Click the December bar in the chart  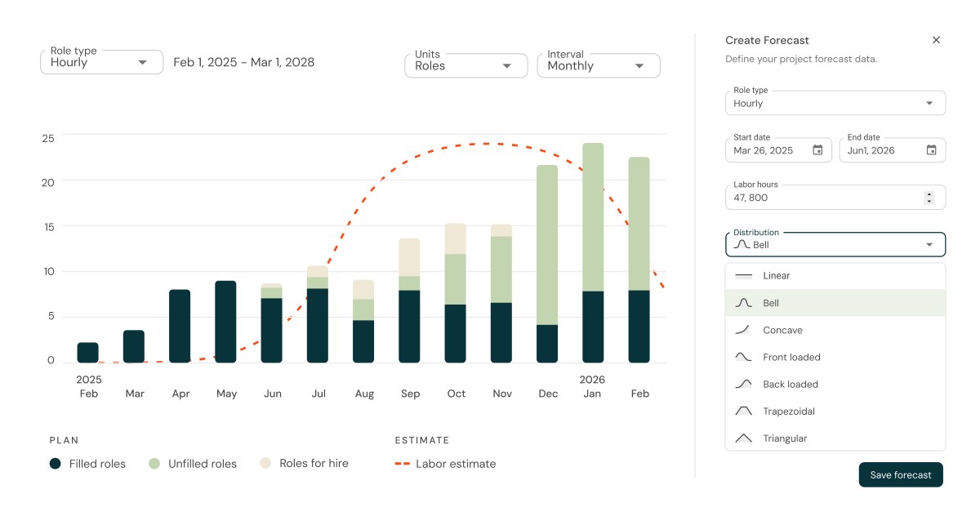point(547,264)
